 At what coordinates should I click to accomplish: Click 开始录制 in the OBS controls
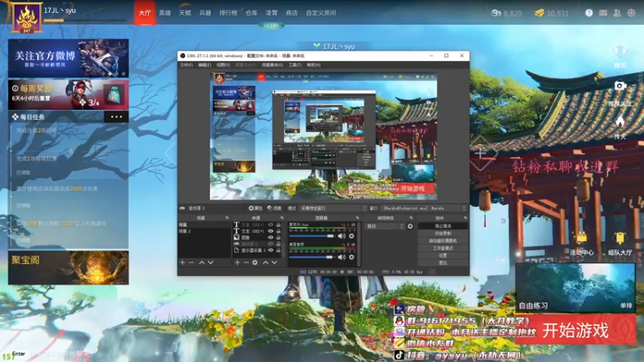443,233
